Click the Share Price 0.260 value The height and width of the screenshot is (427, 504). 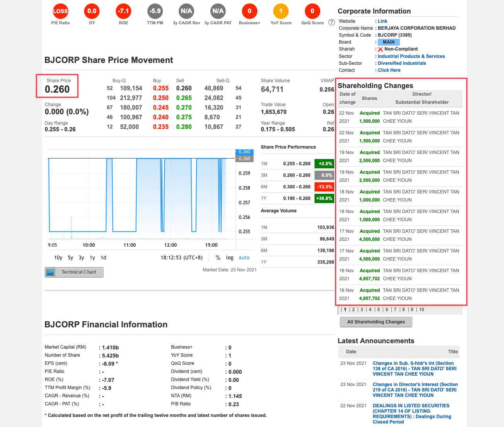pos(57,89)
